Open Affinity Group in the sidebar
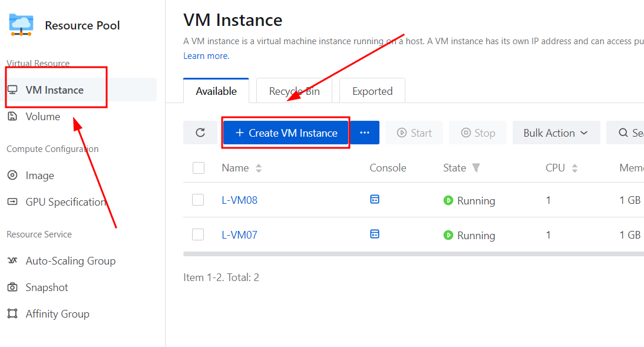This screenshot has height=347, width=644. tap(57, 314)
